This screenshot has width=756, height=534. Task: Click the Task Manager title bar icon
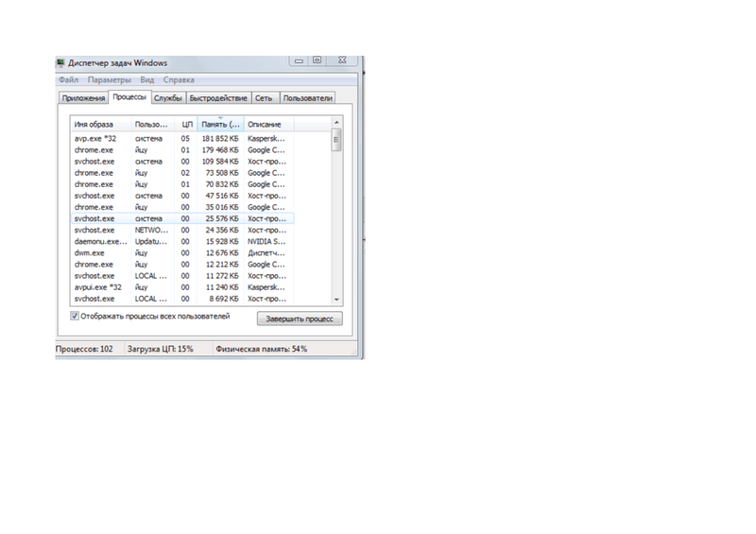60,62
